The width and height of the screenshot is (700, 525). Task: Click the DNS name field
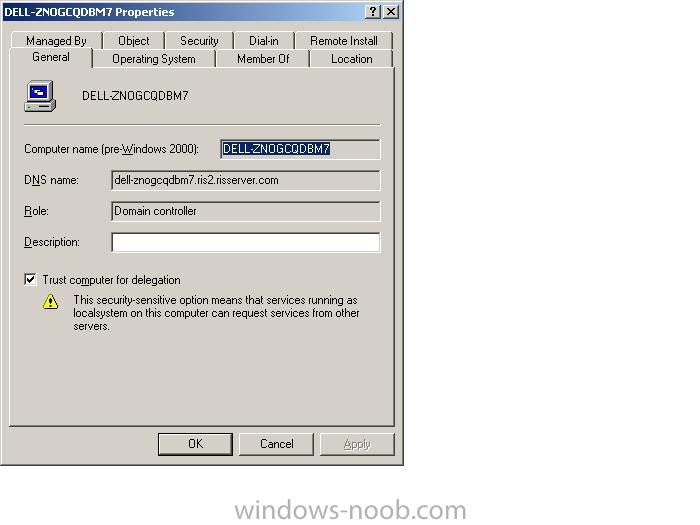pos(246,180)
